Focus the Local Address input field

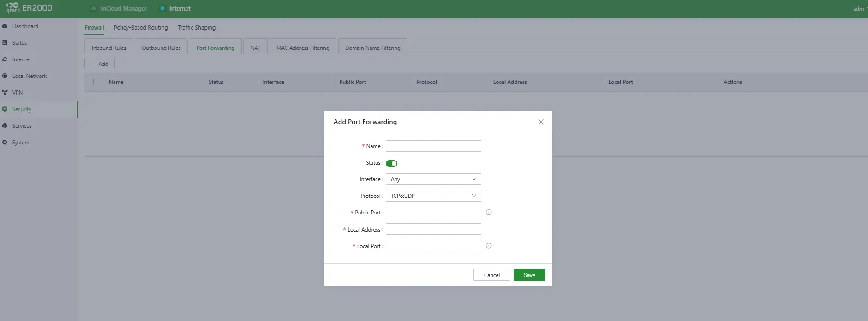click(433, 229)
